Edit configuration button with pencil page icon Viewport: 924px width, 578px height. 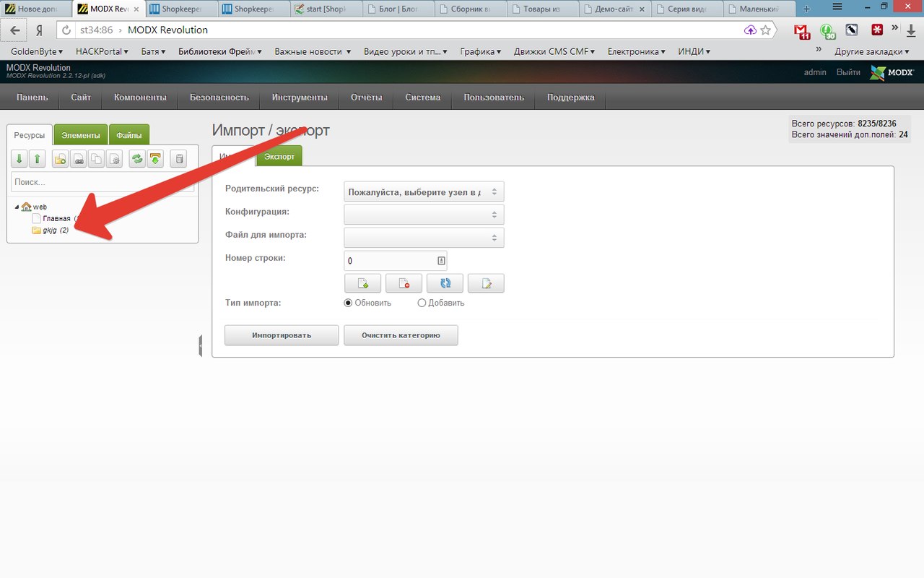pos(486,283)
